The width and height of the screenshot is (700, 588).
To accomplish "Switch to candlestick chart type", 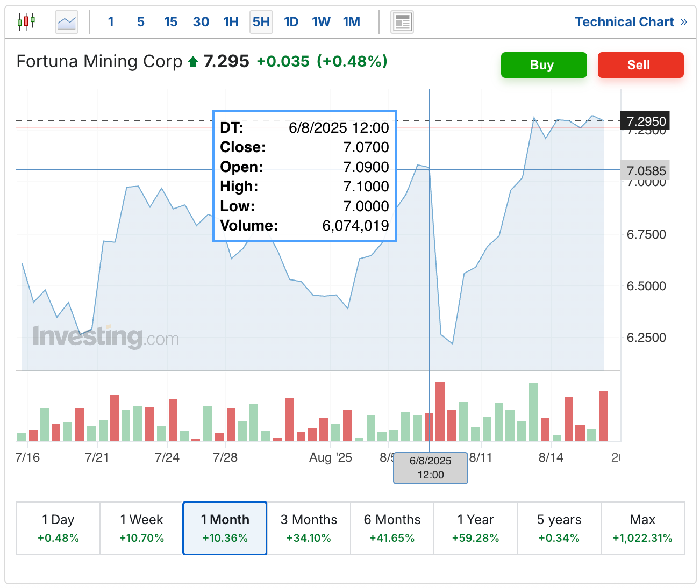I will (26, 22).
